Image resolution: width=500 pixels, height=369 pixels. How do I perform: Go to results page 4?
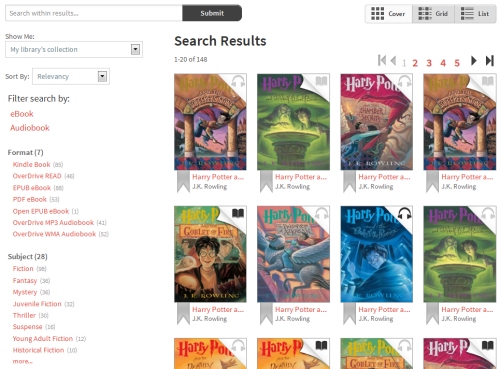click(x=443, y=63)
